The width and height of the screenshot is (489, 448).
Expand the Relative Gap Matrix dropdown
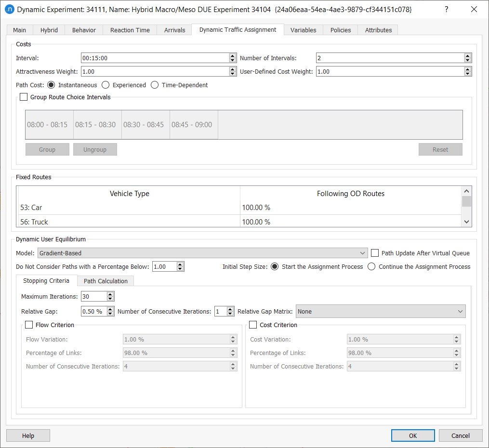381,312
